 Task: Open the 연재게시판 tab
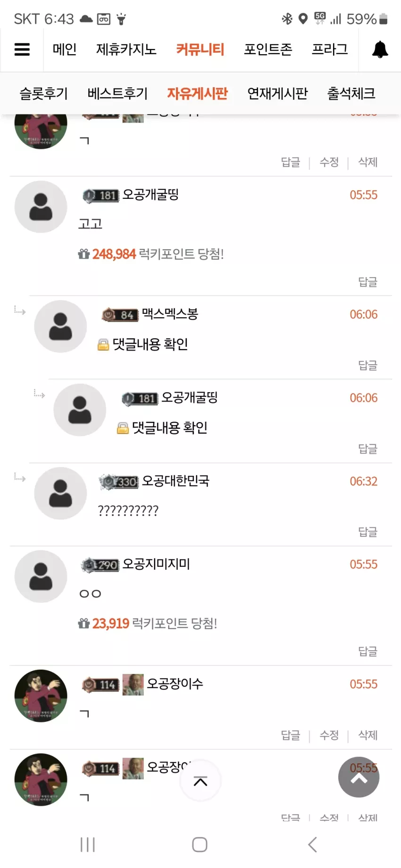coord(277,93)
